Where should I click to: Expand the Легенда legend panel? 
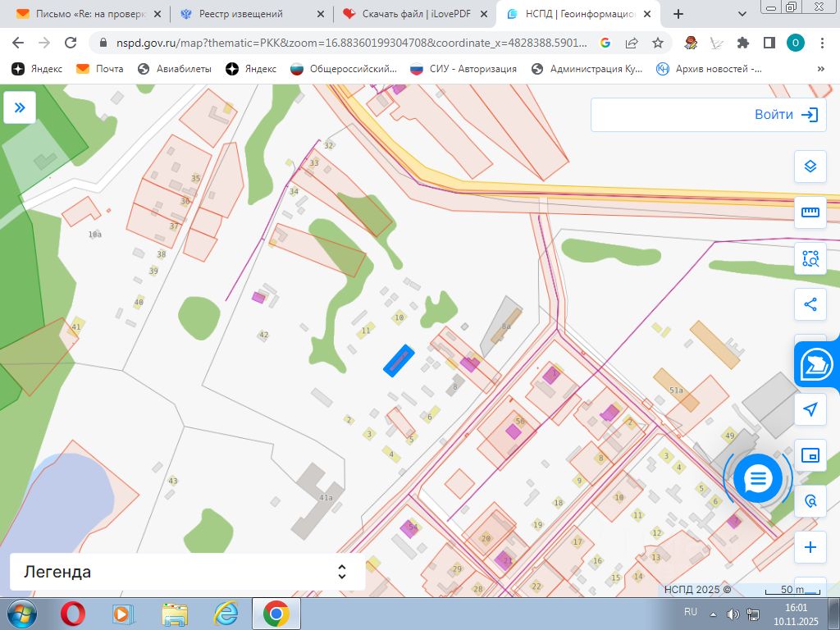pyautogui.click(x=188, y=572)
